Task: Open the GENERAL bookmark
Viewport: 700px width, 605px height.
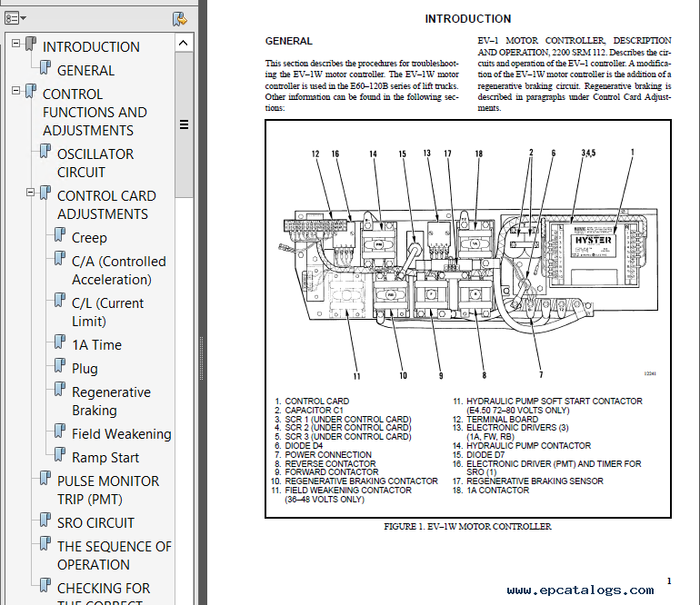Action: pyautogui.click(x=85, y=71)
